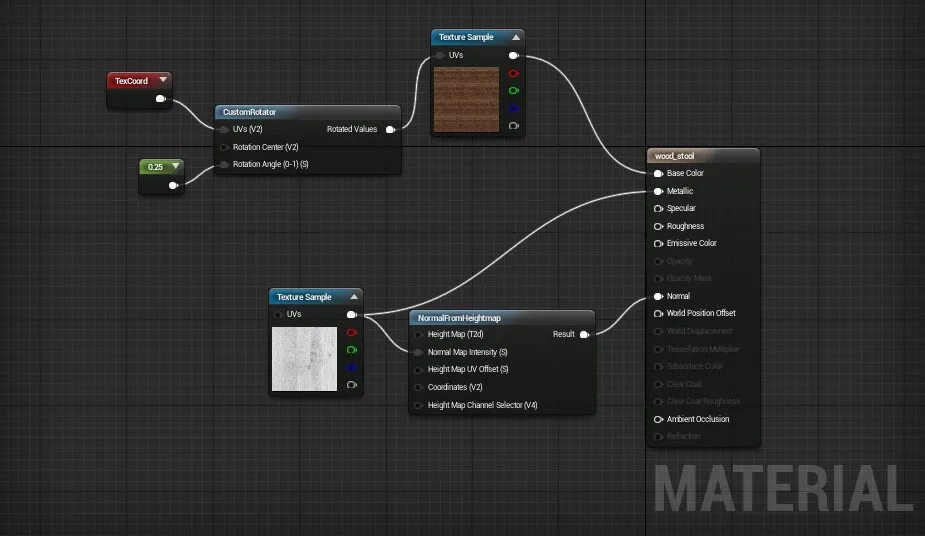
Task: Click the Rotation Center (V2) input pin
Action: click(224, 147)
